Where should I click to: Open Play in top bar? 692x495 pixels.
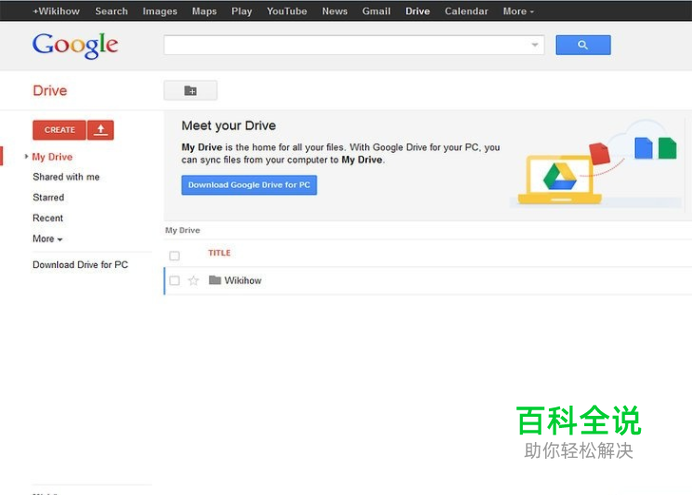pos(241,11)
